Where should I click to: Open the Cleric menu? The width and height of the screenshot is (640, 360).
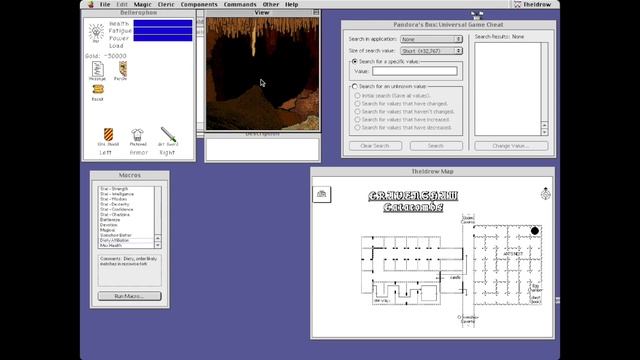[166, 4]
